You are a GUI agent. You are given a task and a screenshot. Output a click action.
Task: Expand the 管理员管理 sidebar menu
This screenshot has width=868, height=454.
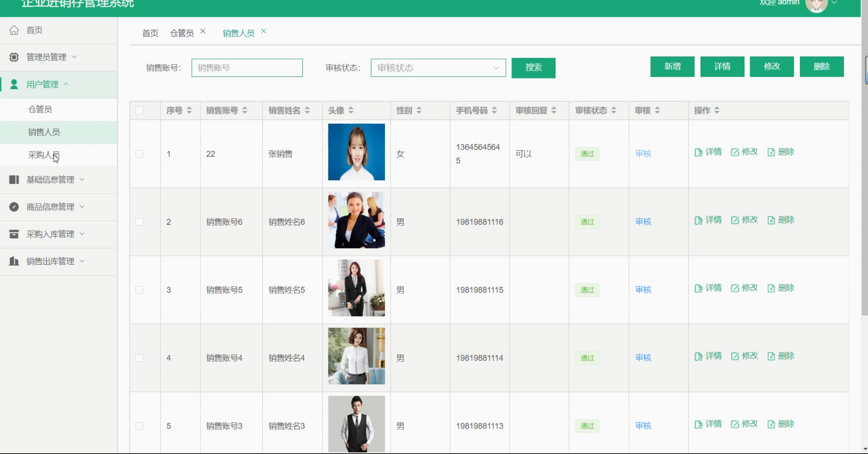coord(46,57)
